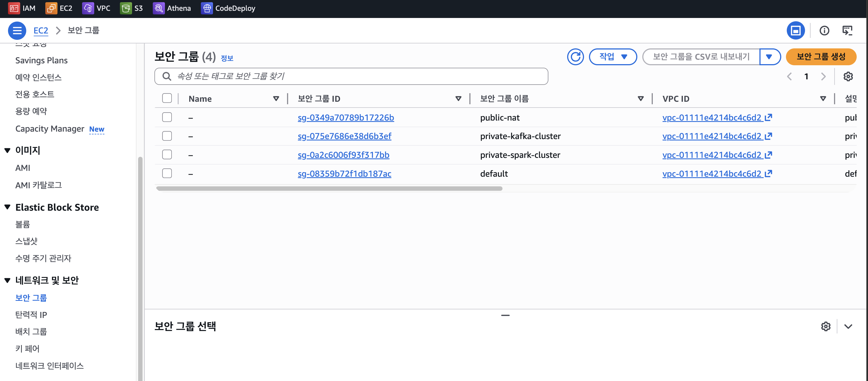Open CSV export dropdown arrow

pyautogui.click(x=769, y=57)
